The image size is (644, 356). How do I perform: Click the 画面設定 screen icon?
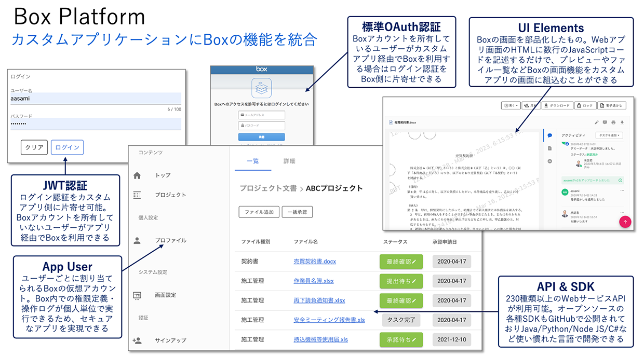click(x=137, y=295)
